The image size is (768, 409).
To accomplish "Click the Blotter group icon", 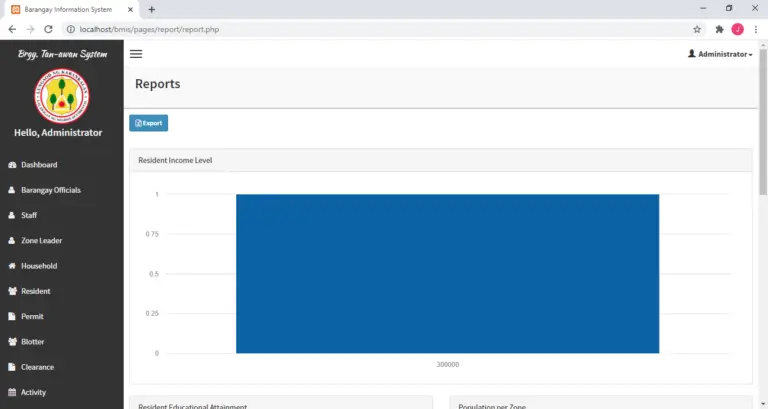I will pos(13,342).
